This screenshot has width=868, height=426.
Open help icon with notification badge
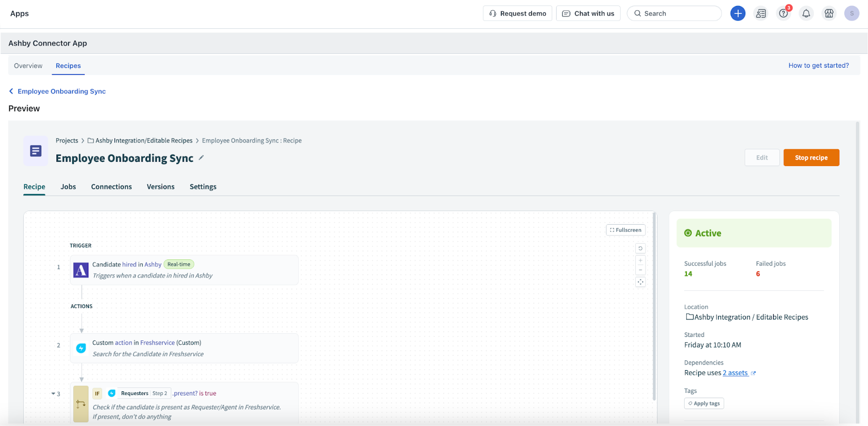point(783,14)
